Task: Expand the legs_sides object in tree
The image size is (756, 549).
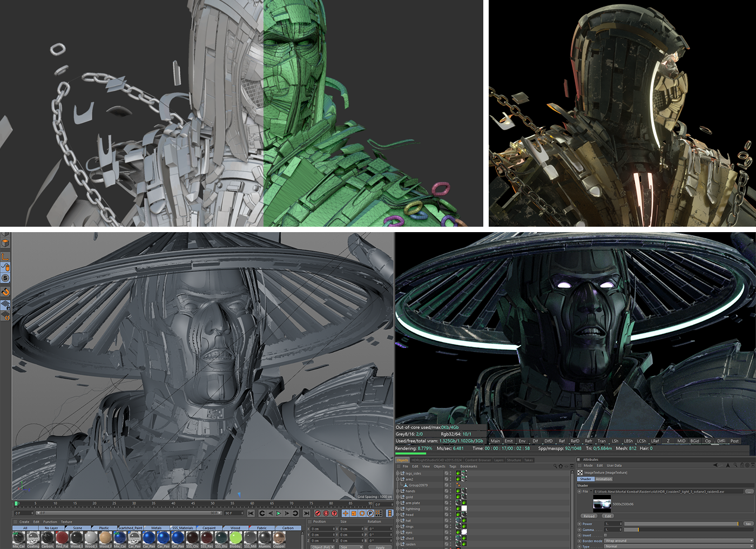Action: tap(398, 473)
